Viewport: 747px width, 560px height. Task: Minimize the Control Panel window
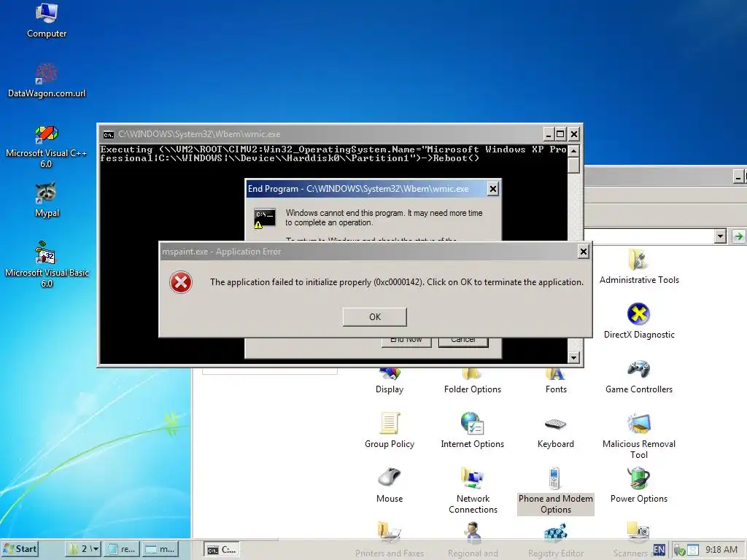(x=738, y=177)
